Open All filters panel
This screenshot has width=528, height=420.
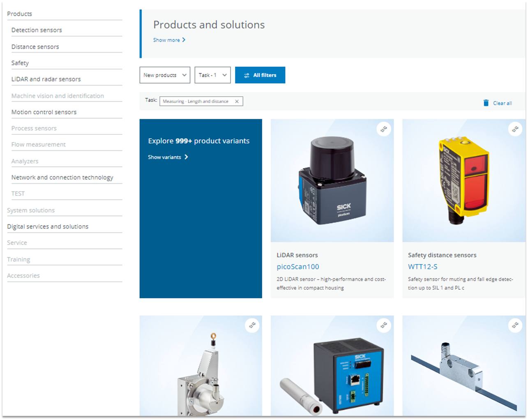tap(260, 75)
